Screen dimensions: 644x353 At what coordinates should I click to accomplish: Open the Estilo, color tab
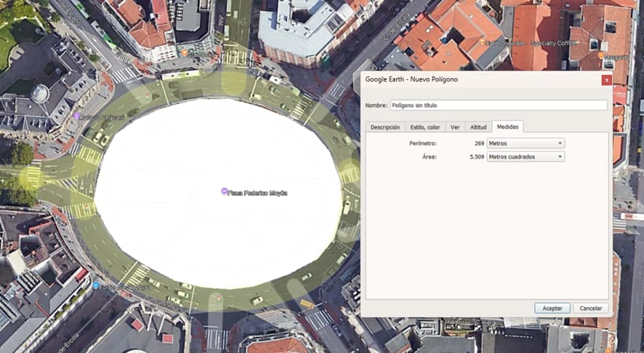[424, 127]
